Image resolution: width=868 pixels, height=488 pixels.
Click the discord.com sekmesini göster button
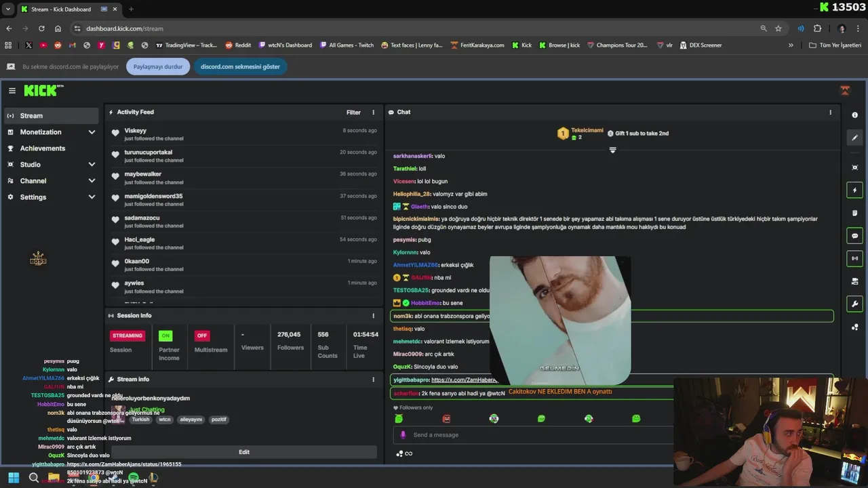(x=240, y=66)
